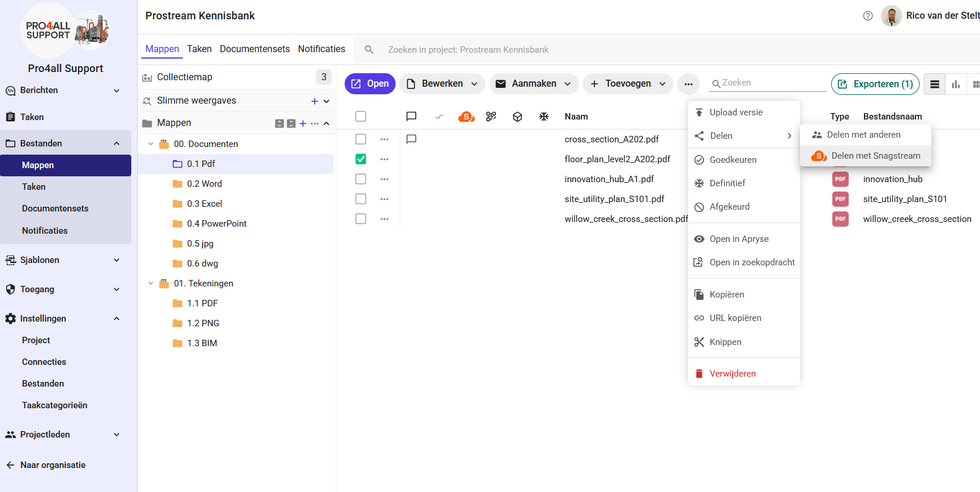Select the innovation_hub_A1.pdf checkbox
980x492 pixels.
click(x=361, y=179)
